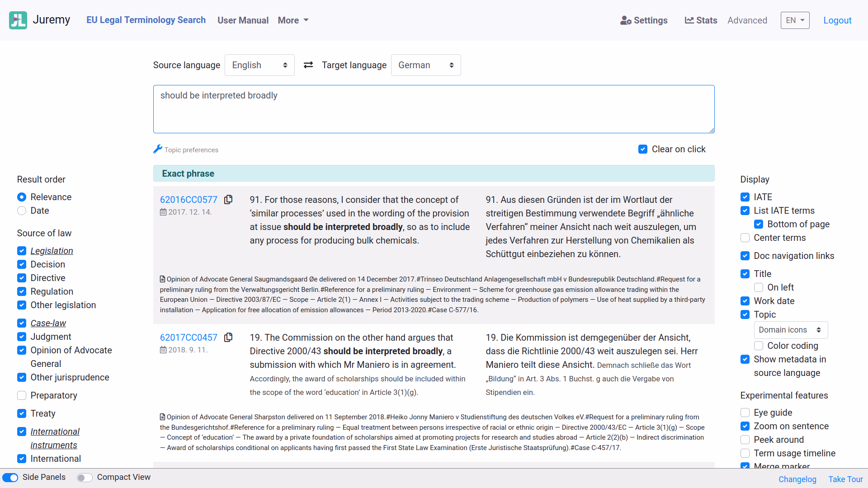Screen dimensions: 868x488
Task: Toggle Zoom on sentence checkbox
Action: tap(745, 426)
